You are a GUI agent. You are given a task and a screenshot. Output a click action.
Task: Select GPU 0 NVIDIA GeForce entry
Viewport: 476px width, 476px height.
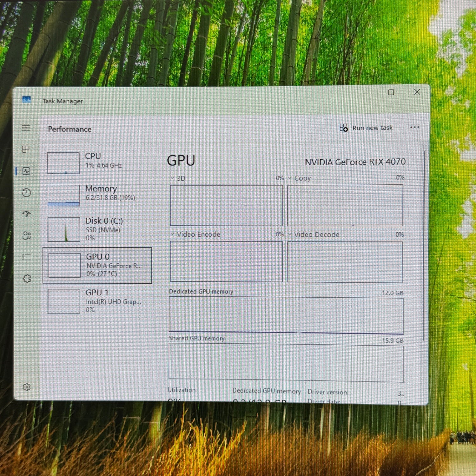pos(97,265)
